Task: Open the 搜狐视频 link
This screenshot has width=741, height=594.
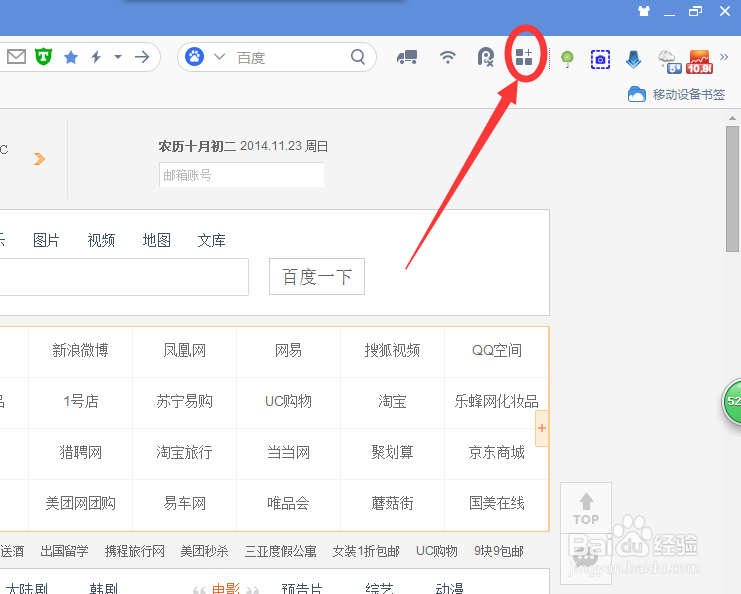Action: point(392,350)
